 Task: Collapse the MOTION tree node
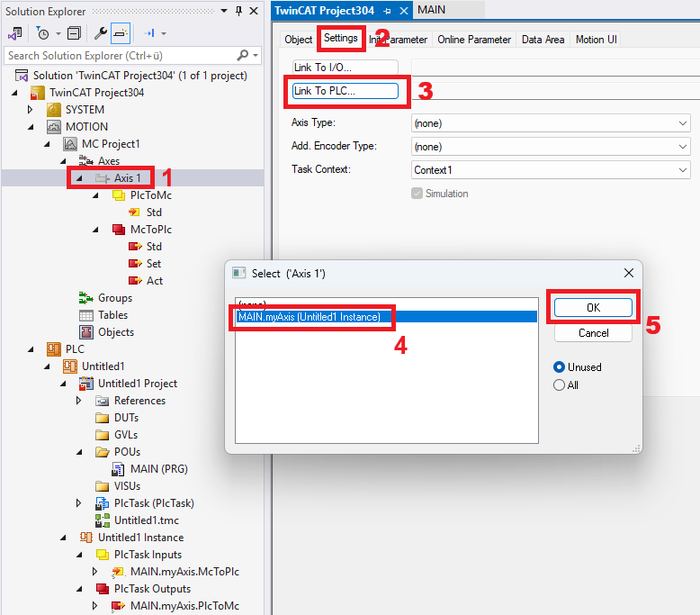tap(31, 127)
